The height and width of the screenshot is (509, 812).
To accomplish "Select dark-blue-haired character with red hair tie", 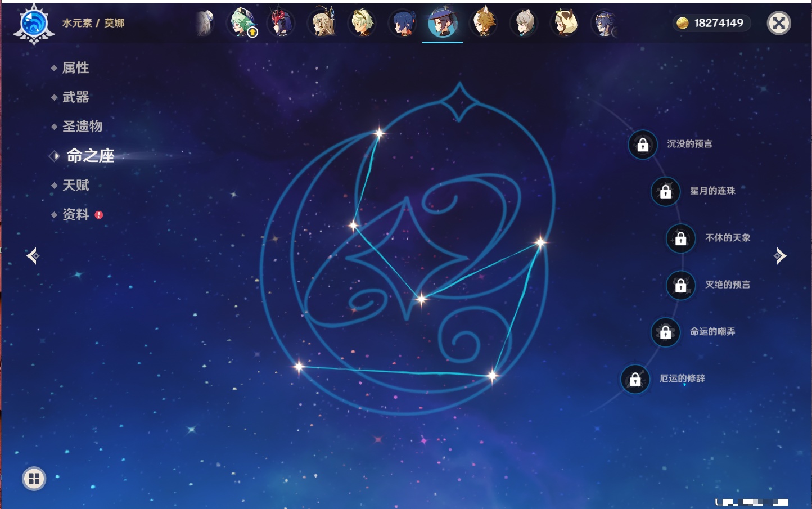I will (x=403, y=23).
